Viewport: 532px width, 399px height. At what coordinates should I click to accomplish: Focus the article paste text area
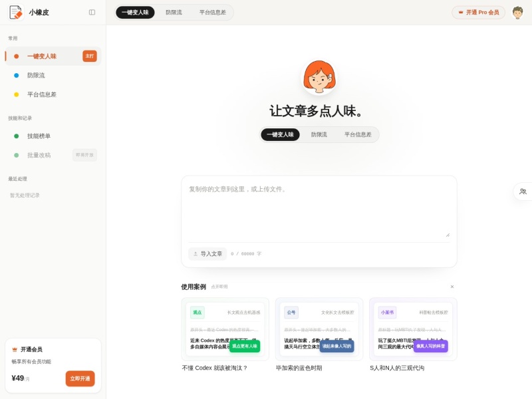(x=319, y=210)
